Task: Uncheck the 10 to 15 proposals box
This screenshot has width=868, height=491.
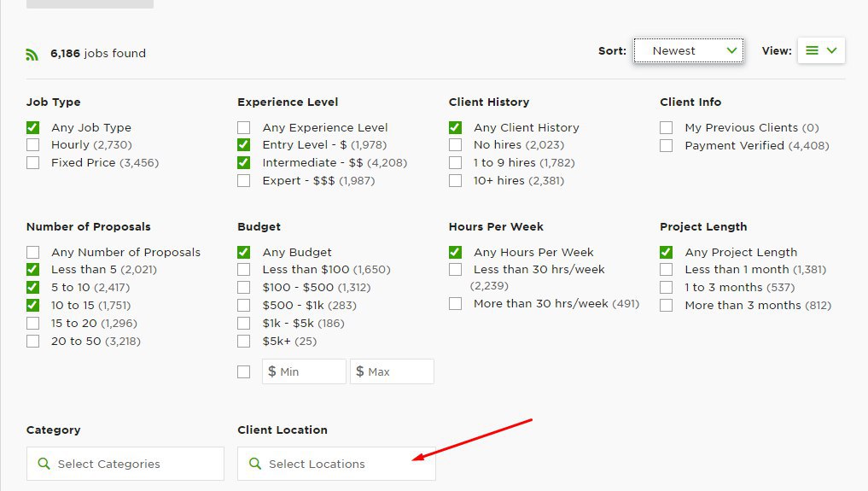Action: (x=32, y=305)
